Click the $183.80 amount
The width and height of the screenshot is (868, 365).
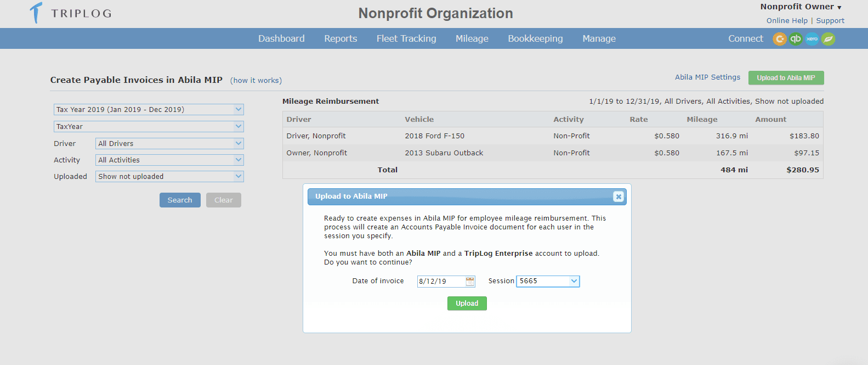[x=804, y=136]
